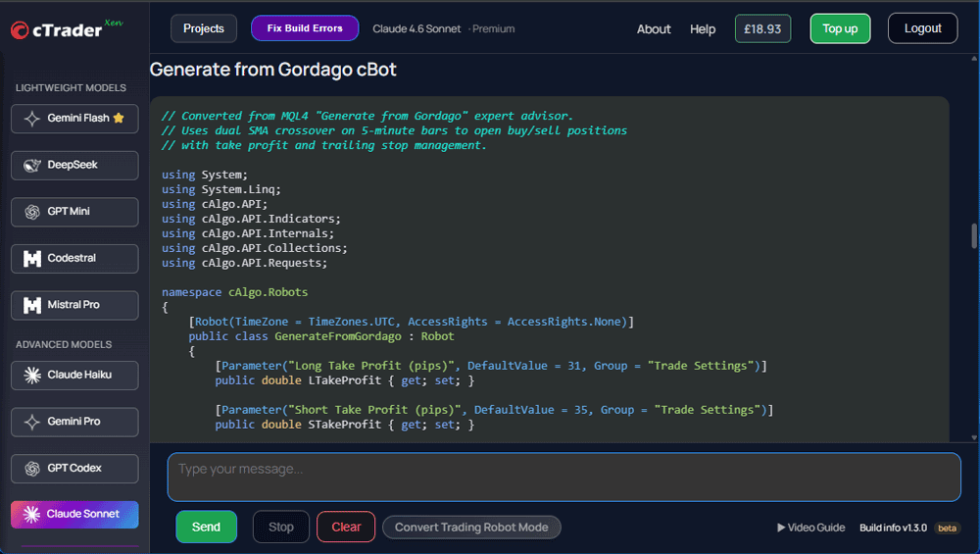Open the Help menu item

click(x=703, y=29)
